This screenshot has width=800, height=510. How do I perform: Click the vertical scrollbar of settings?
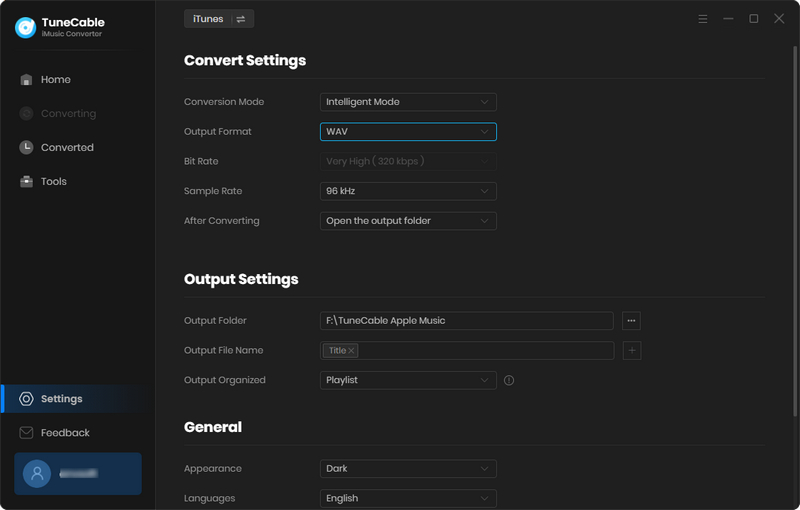(795, 231)
